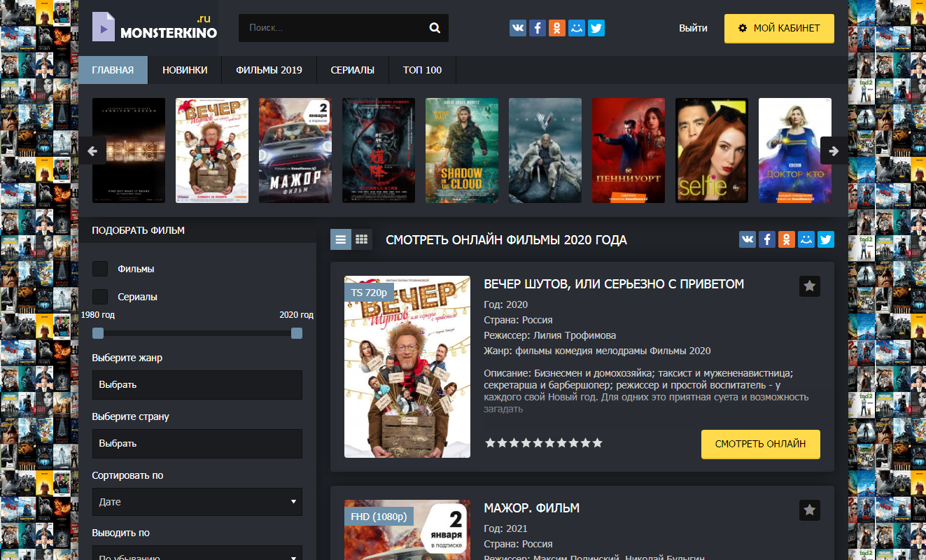Screen dimensions: 926x560
Task: Open Мажор poster in carousel
Action: pos(295,150)
